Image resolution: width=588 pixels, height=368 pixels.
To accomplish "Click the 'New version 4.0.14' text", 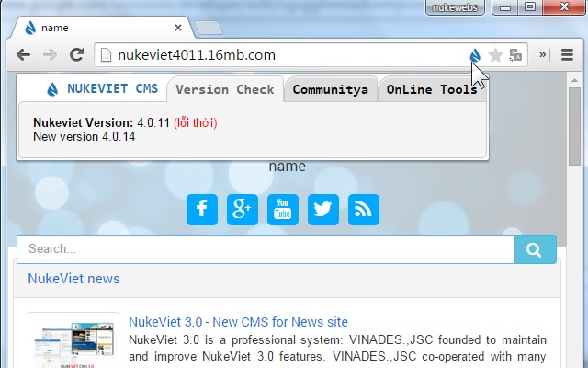I will tap(85, 137).
